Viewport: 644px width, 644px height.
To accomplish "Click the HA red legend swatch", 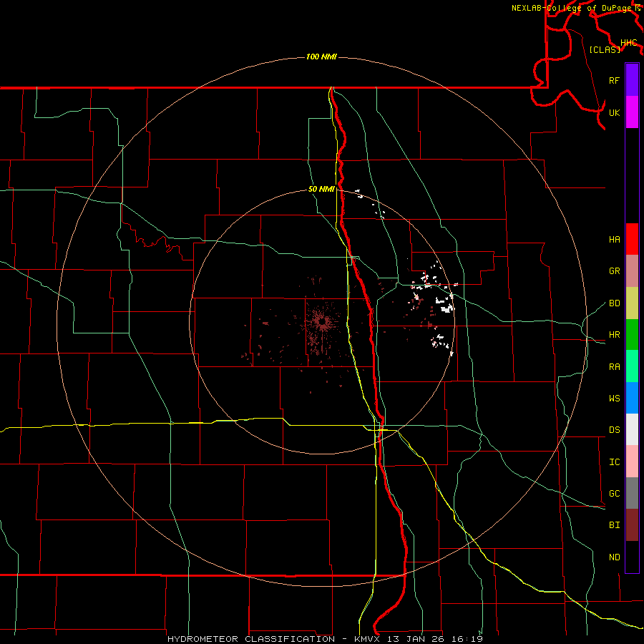I will [x=632, y=239].
